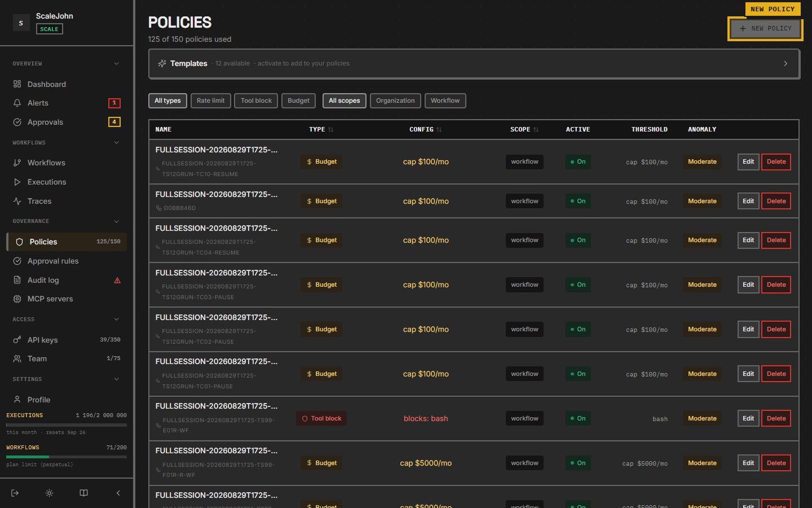Open Profile page
812x508 pixels.
(x=67, y=400)
